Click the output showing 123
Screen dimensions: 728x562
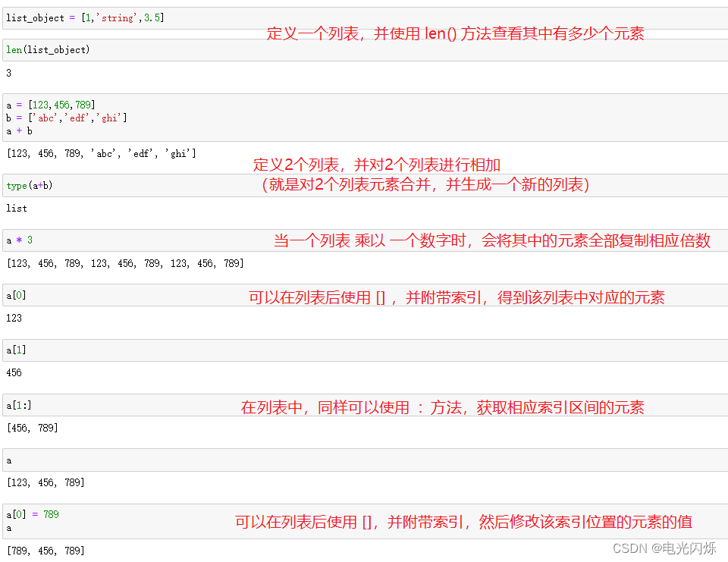[9, 318]
